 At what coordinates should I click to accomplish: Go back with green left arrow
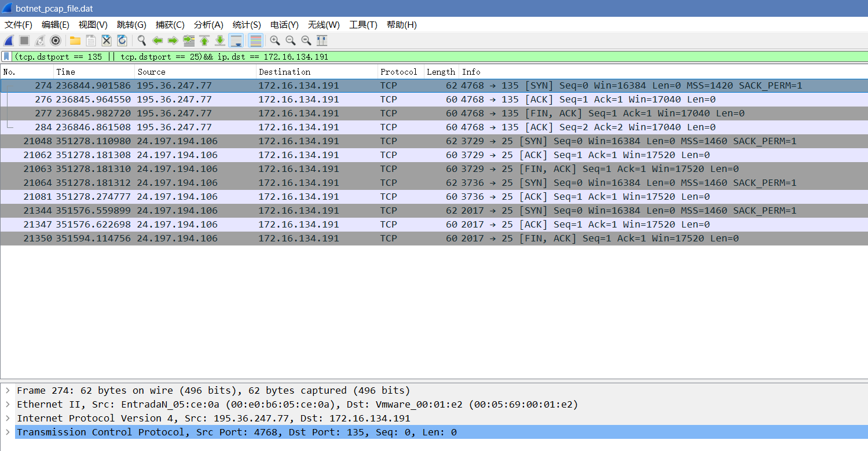(157, 41)
